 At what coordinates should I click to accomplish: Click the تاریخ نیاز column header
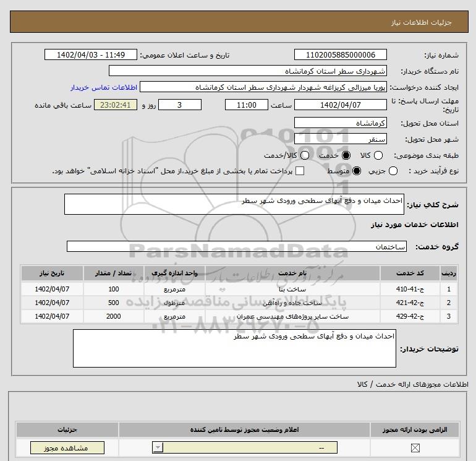(52, 273)
